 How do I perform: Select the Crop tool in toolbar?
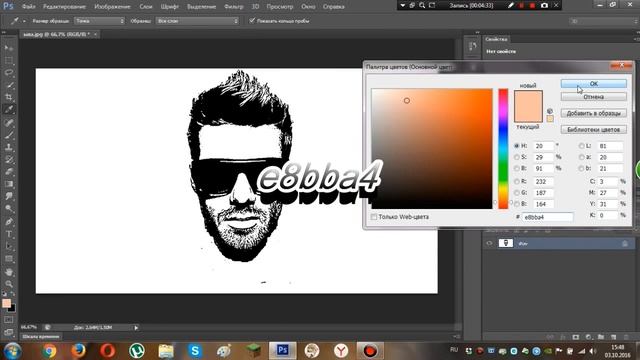[x=9, y=97]
